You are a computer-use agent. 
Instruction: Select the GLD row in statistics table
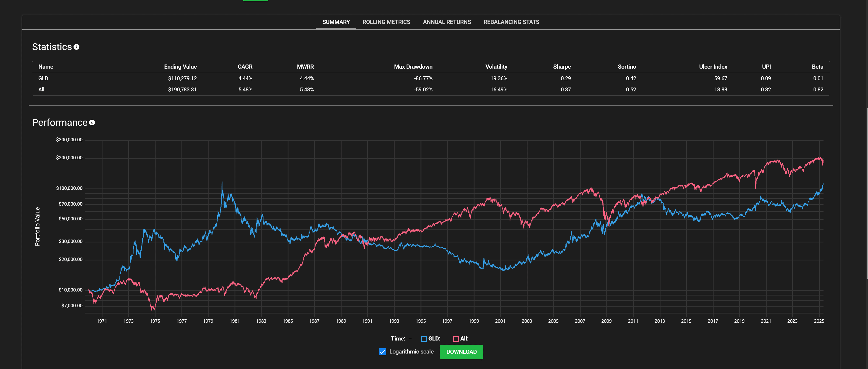tap(44, 78)
